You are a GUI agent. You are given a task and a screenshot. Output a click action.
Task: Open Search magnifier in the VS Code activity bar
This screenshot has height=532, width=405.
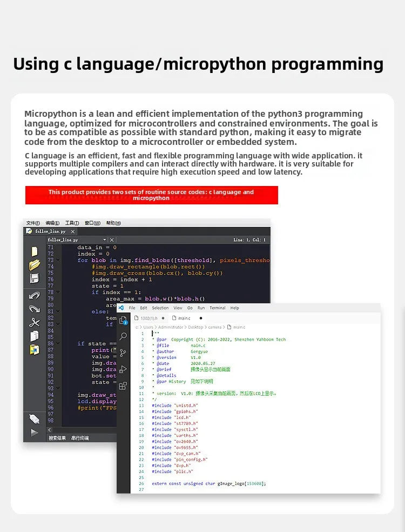click(123, 336)
